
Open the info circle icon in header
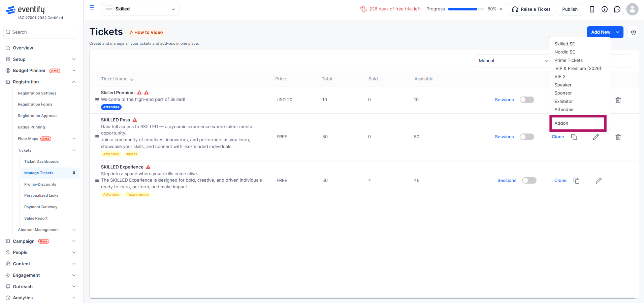[605, 9]
